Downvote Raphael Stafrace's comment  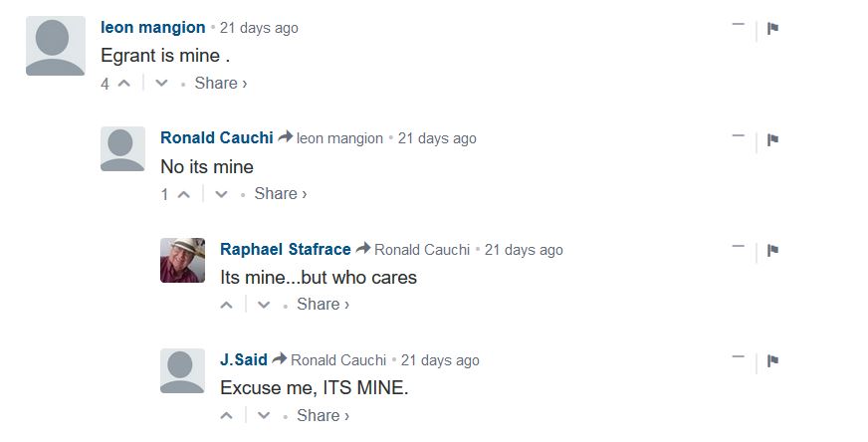[x=264, y=305]
